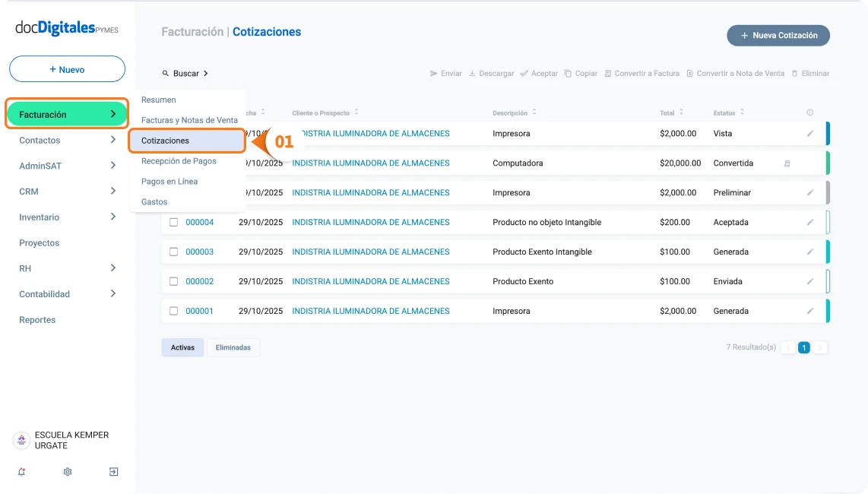
Task: Tick the checkbox for quotation 000002
Action: [173, 281]
